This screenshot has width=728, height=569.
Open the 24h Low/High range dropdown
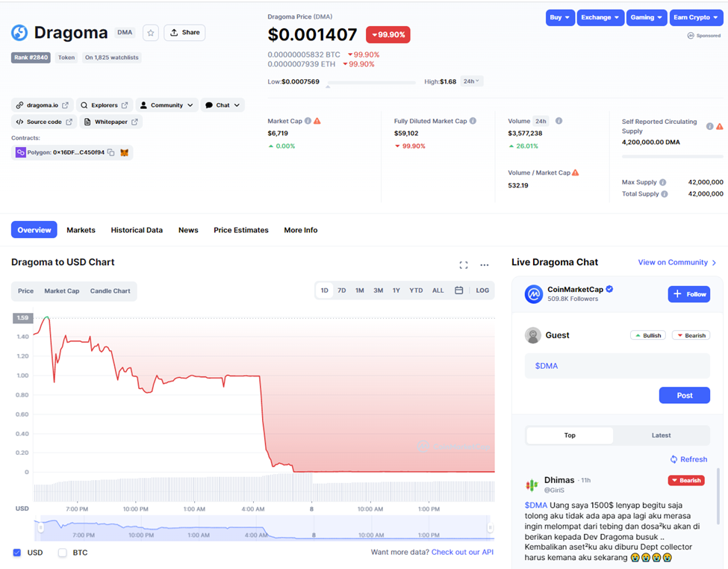pos(471,81)
